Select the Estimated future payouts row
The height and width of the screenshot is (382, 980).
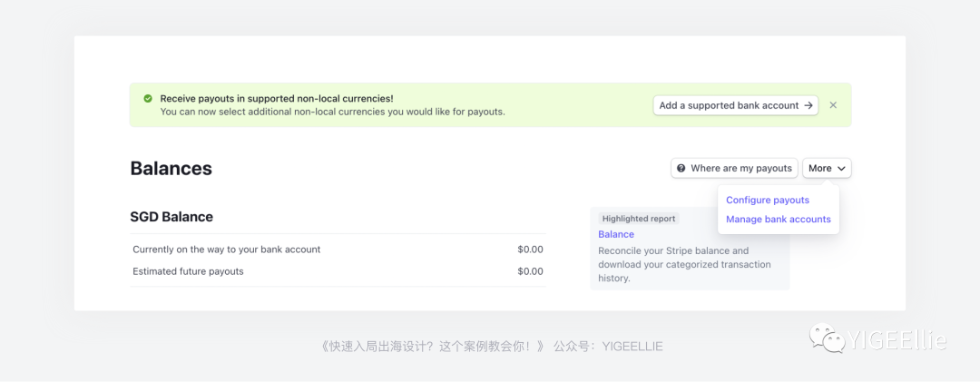pyautogui.click(x=188, y=271)
